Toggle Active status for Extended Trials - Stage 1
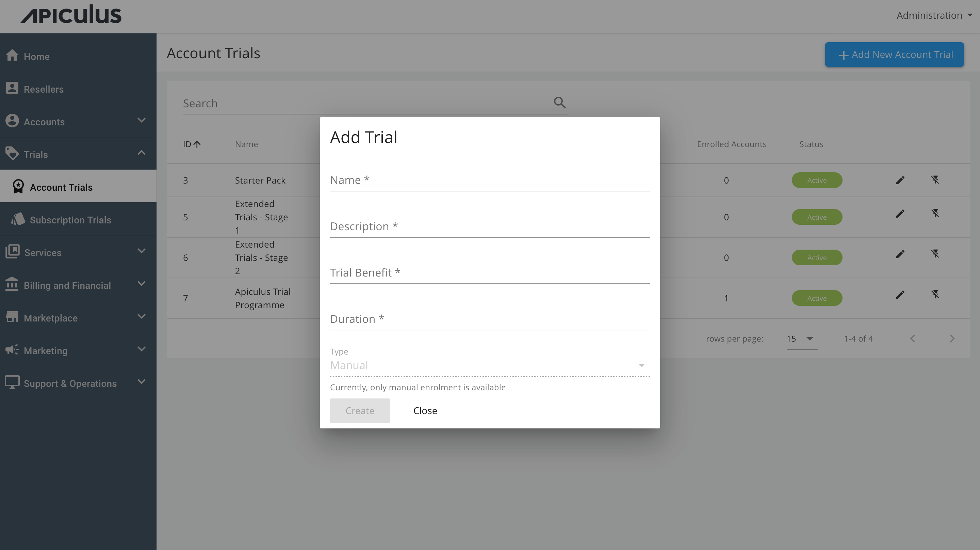This screenshot has height=550, width=980. (816, 217)
